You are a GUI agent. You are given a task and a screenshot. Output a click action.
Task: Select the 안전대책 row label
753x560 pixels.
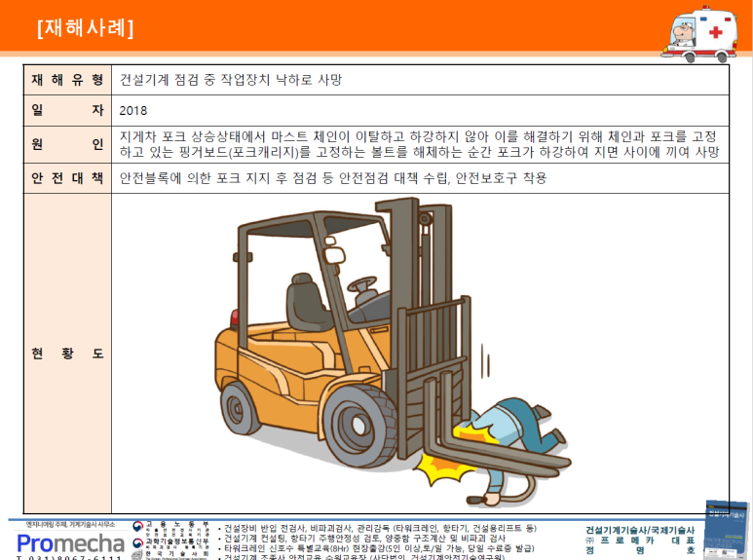coord(67,178)
